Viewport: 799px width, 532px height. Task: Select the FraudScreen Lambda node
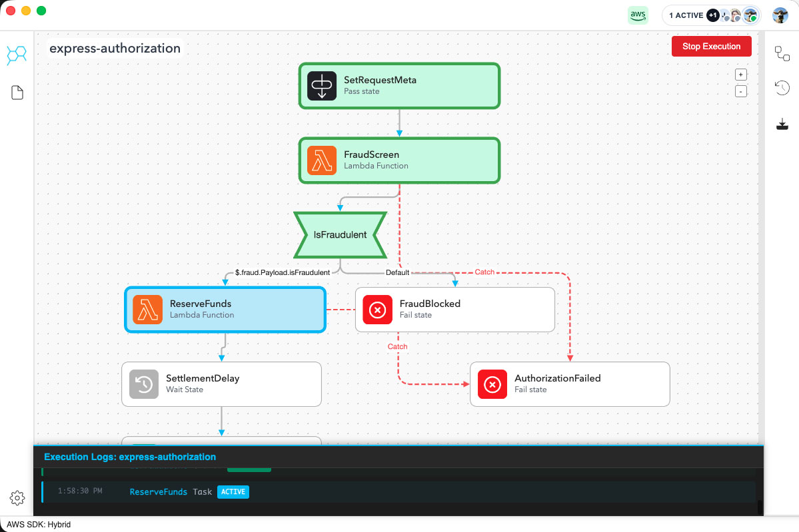point(400,160)
